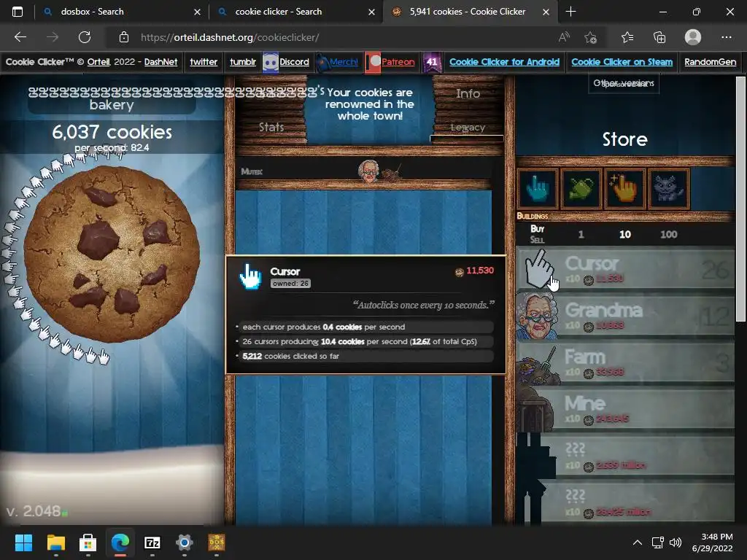The image size is (747, 560).
Task: Close the dosbox - Search tab
Action: coord(197,12)
